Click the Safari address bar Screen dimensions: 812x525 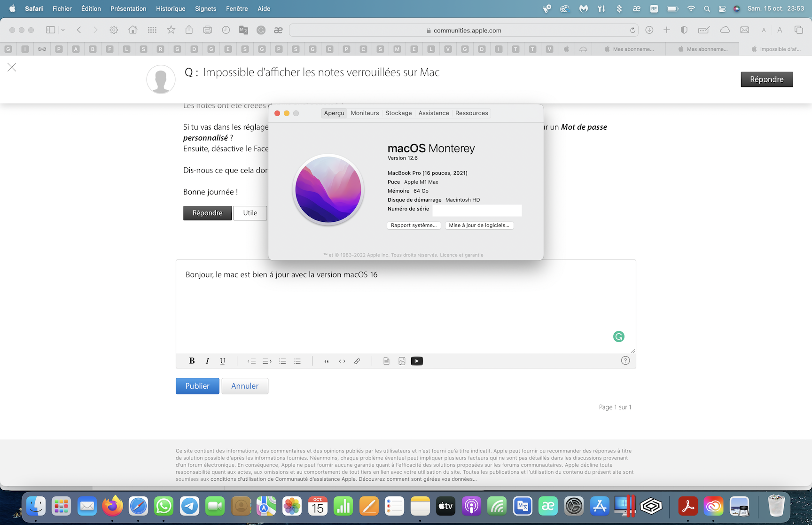(464, 31)
